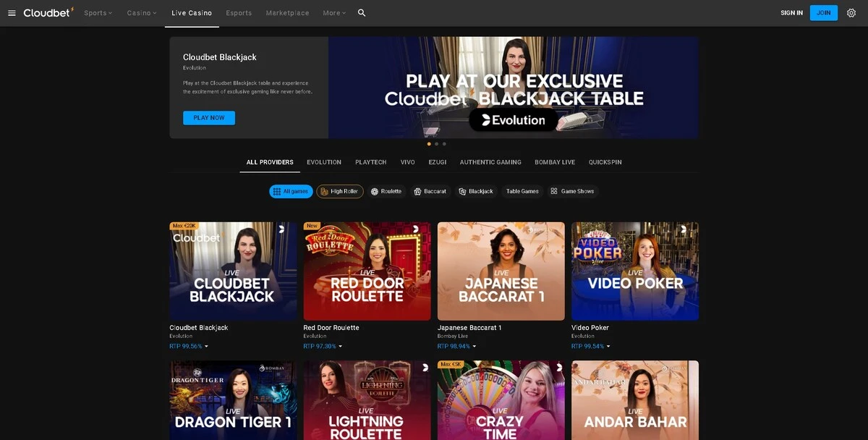Open the Red Door Roulette game thumbnail
This screenshot has height=440, width=868.
click(367, 271)
